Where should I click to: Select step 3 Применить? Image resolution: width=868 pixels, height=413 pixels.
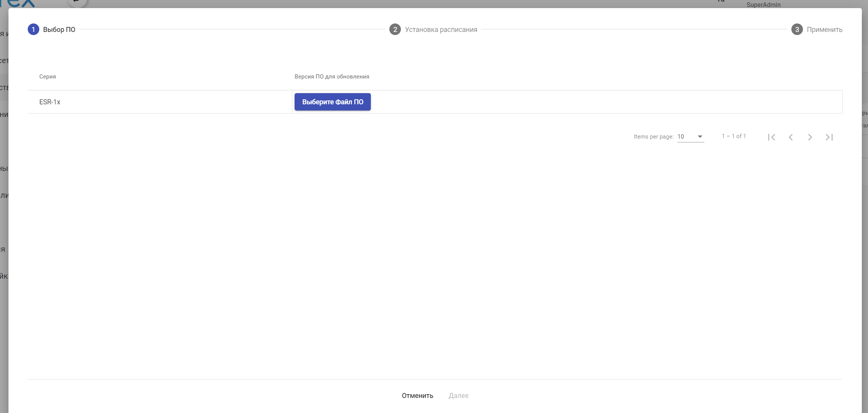pos(817,30)
